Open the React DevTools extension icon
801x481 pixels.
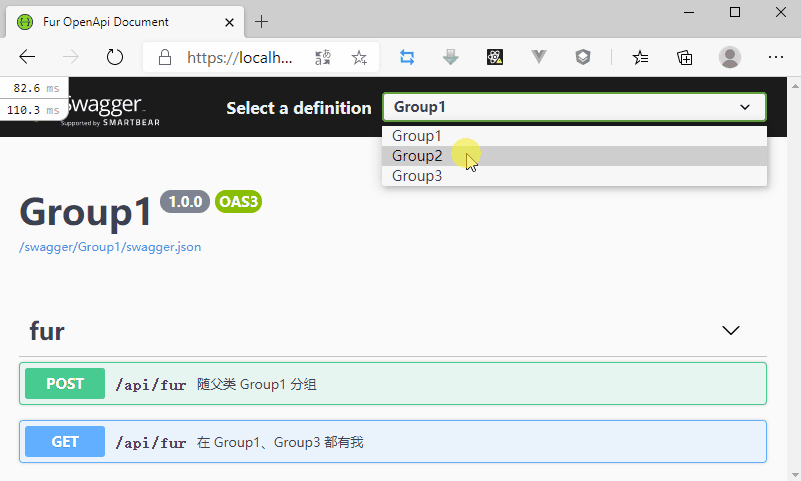pyautogui.click(x=495, y=57)
